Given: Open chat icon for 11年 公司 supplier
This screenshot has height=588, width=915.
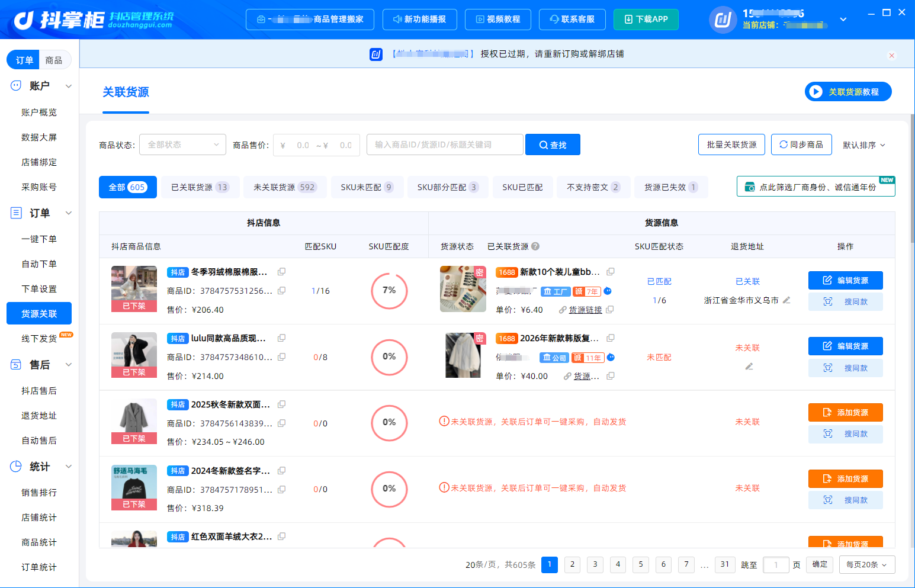Looking at the screenshot, I should pos(611,357).
